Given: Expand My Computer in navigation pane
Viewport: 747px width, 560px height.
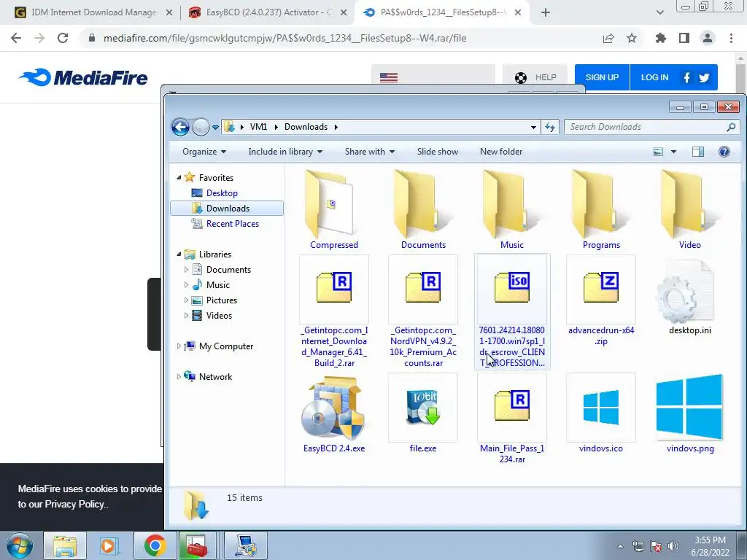Looking at the screenshot, I should [179, 346].
